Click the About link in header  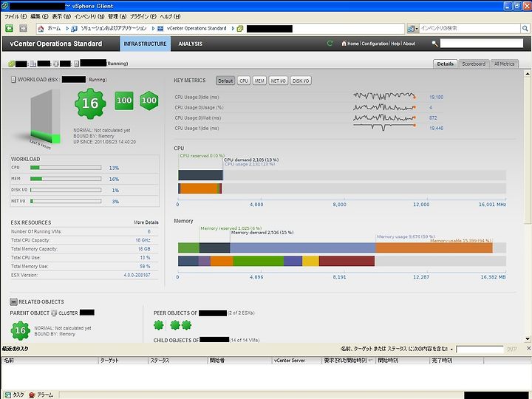pos(409,44)
